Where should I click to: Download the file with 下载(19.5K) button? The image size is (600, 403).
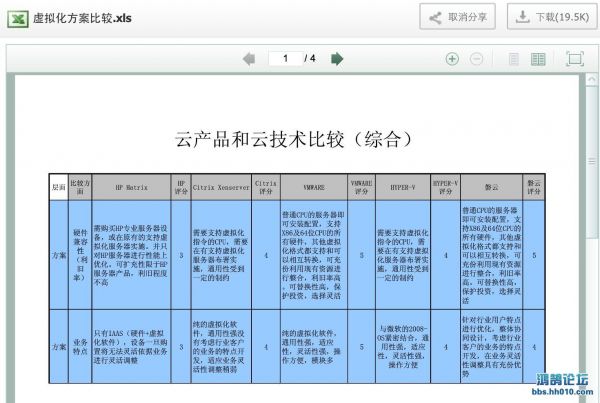551,17
